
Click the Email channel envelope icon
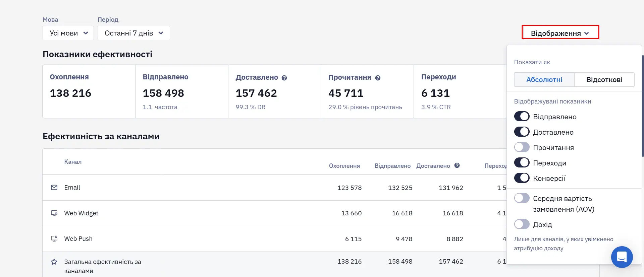tap(54, 188)
